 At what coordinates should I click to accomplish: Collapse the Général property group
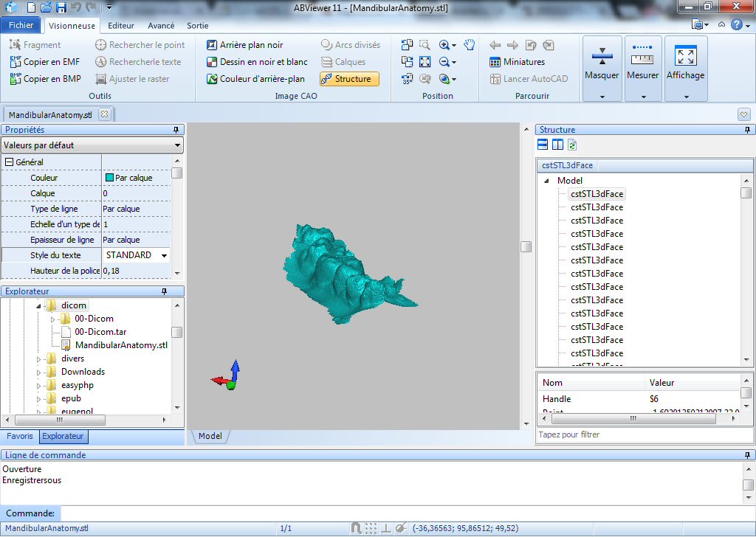pos(10,162)
